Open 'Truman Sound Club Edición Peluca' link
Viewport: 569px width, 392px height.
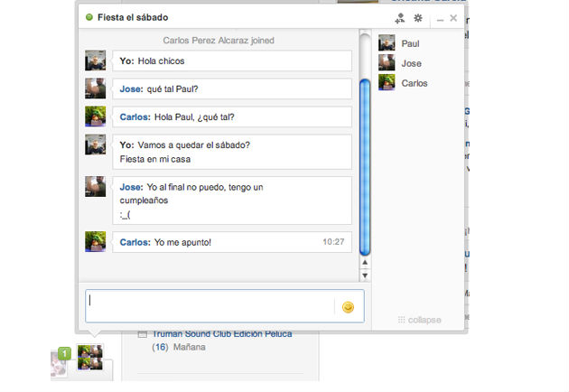221,334
